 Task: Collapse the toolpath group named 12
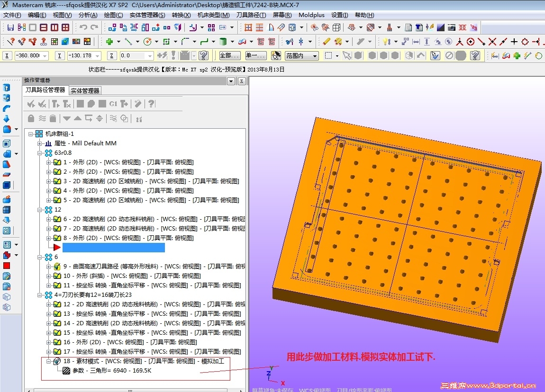click(40, 210)
